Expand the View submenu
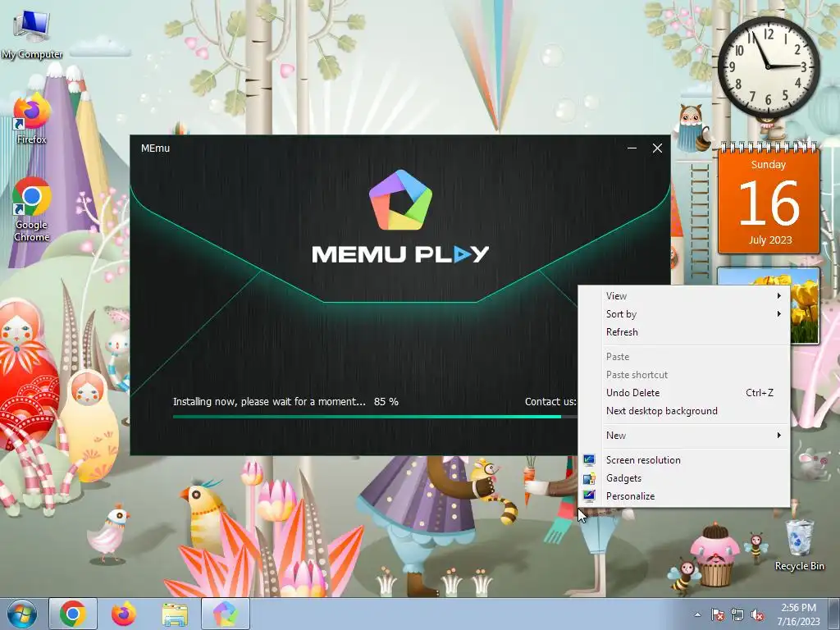The width and height of the screenshot is (840, 630). pos(683,295)
